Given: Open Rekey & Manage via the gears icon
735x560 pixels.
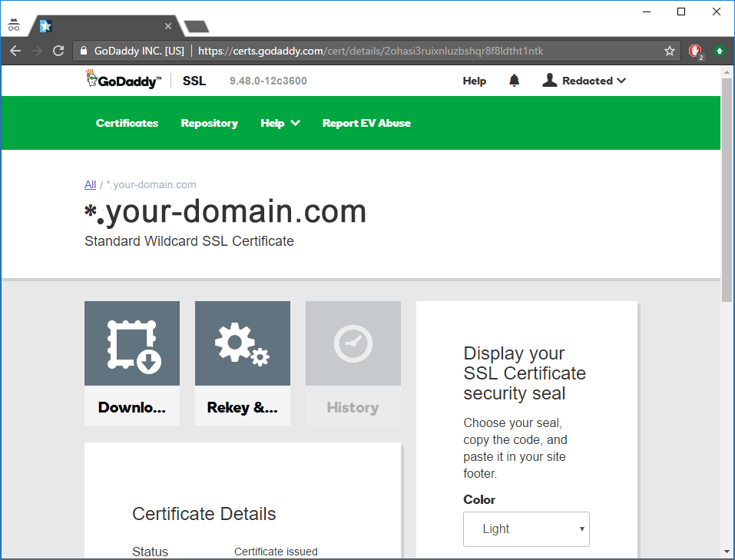Looking at the screenshot, I should tap(242, 343).
